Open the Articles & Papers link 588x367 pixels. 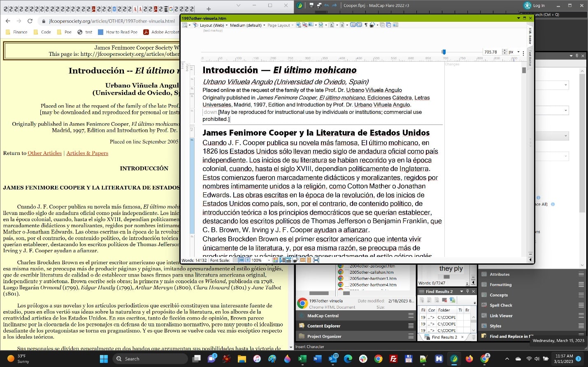point(87,153)
